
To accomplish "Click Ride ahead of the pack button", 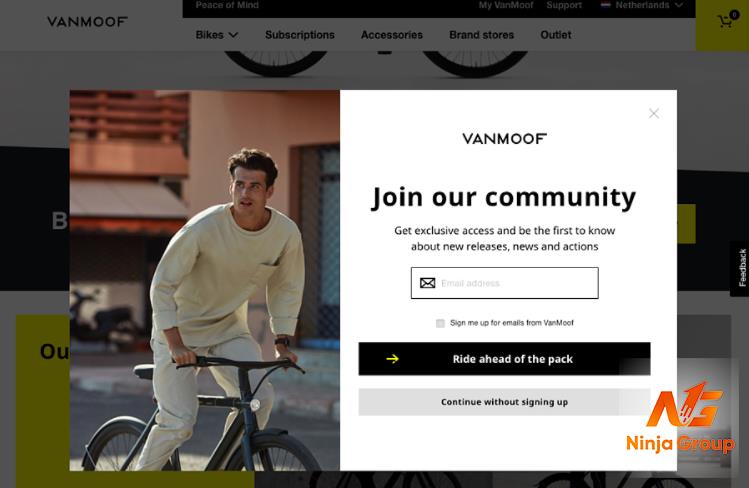I will point(504,359).
